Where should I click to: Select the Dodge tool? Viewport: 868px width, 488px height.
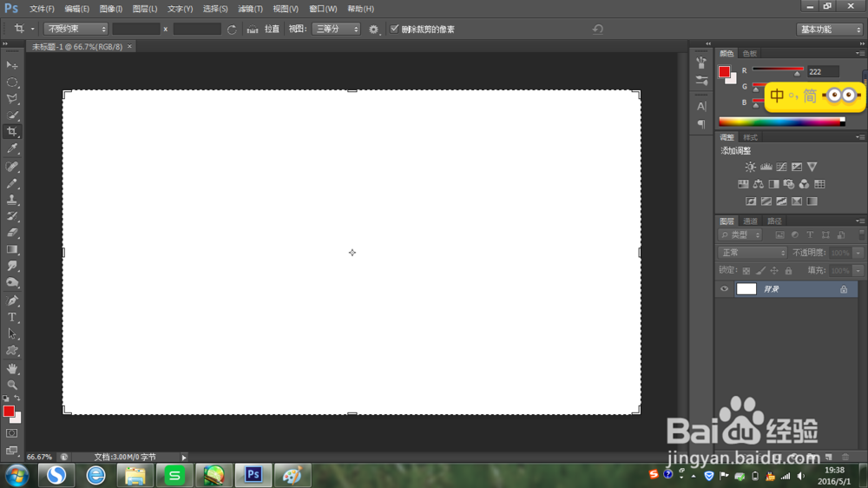(11, 282)
